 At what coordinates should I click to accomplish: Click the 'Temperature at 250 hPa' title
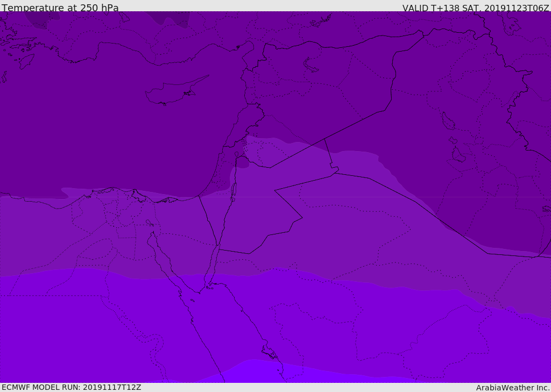(x=60, y=8)
